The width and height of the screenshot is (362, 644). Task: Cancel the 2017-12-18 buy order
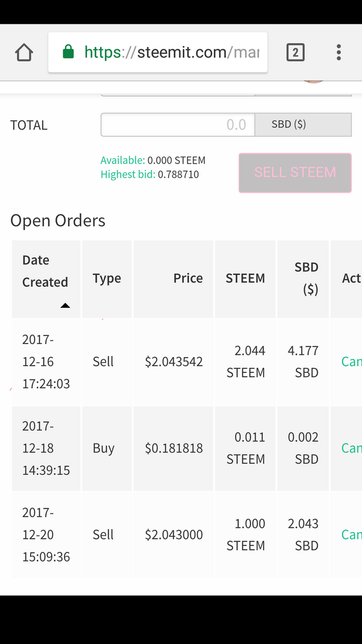(351, 448)
